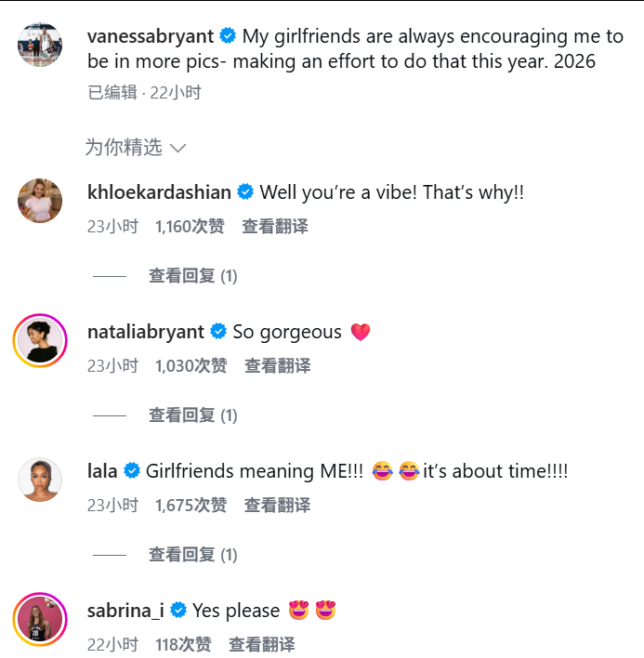Open the 为你精选 sort dropdown
This screenshot has height=658, width=644.
coord(136,147)
